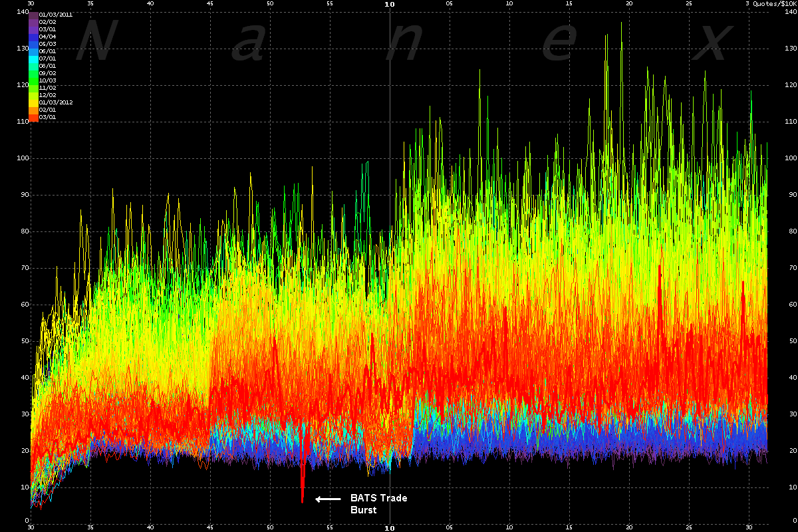
Task: Select the 08/01 legend date label
Action: [47, 66]
